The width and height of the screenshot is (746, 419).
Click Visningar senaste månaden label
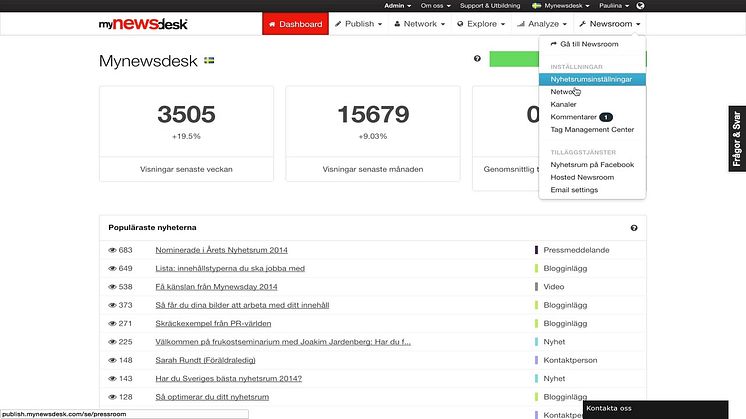coord(373,169)
